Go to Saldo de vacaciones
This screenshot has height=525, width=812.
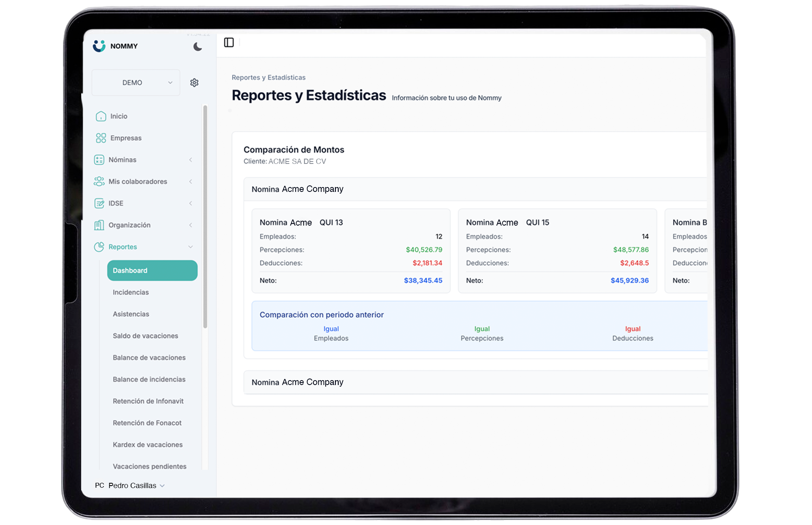(145, 336)
